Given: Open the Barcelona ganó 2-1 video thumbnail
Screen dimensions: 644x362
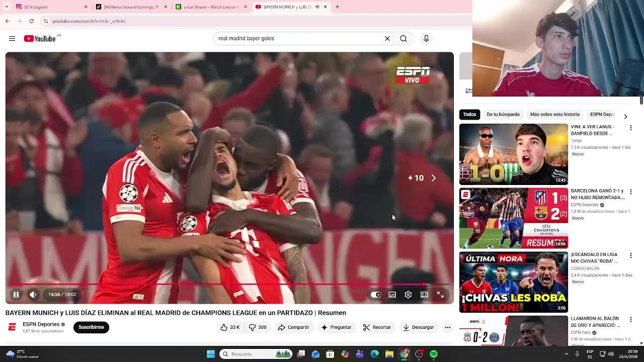Looking at the screenshot, I should 513,218.
